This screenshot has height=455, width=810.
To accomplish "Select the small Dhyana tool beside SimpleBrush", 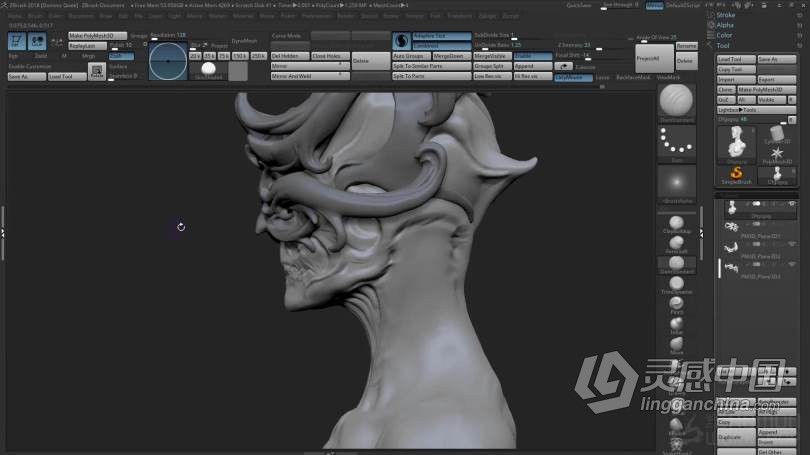I will click(x=777, y=176).
